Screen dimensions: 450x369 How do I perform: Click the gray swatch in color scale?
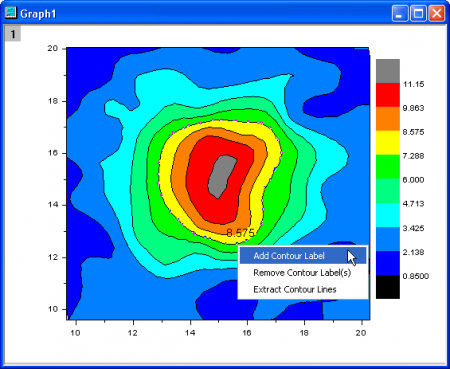pos(388,71)
